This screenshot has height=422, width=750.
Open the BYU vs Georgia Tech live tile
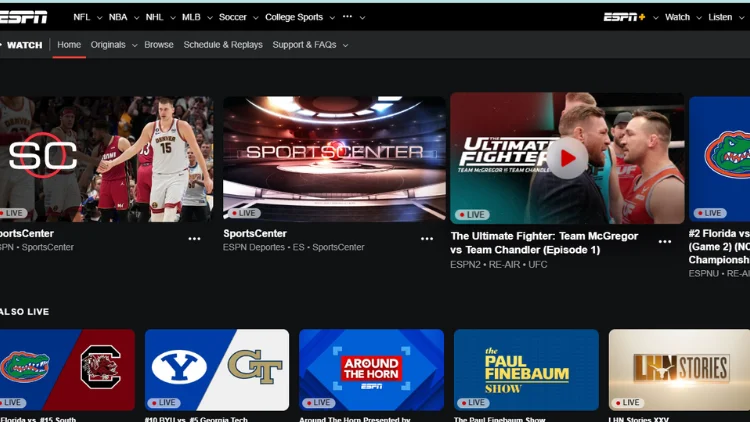[x=217, y=369]
